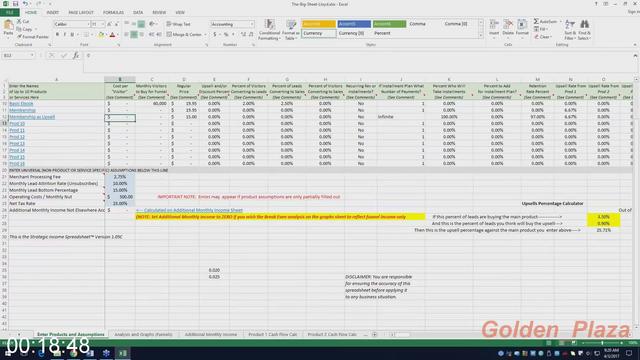Click the Save icon in quick access toolbar
The image size is (640, 360).
(x=15, y=4)
